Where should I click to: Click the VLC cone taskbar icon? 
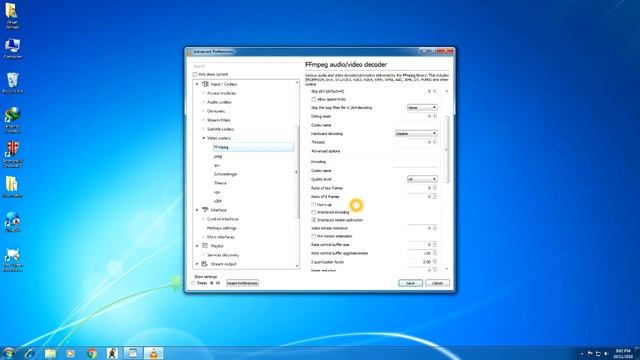[x=154, y=353]
